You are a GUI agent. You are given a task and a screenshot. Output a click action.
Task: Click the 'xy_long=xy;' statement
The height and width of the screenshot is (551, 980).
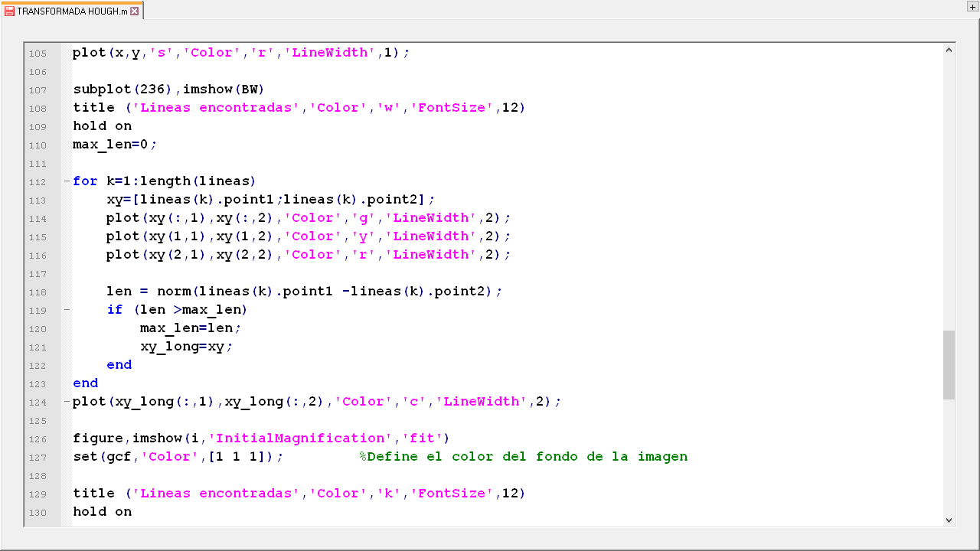pos(186,347)
